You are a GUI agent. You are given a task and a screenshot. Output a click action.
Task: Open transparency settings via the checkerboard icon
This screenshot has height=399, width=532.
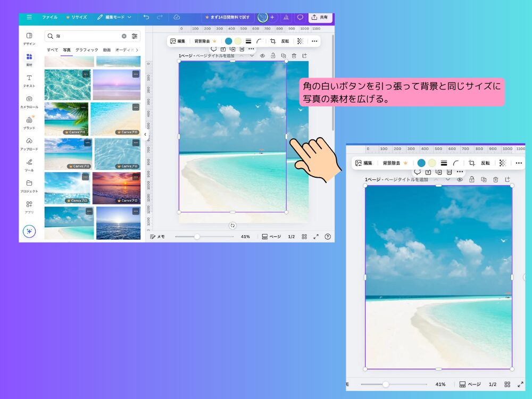point(300,40)
